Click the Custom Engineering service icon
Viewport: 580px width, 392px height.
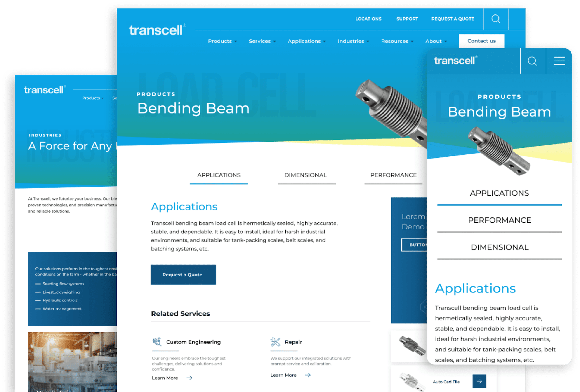coord(157,342)
